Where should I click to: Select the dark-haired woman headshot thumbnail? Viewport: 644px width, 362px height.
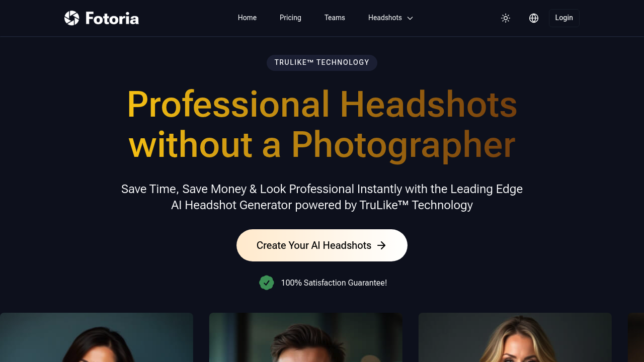pyautogui.click(x=97, y=337)
